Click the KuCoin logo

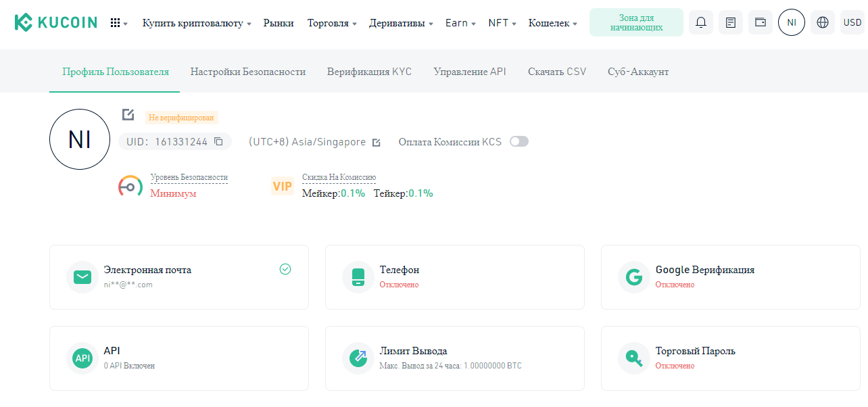coord(56,22)
